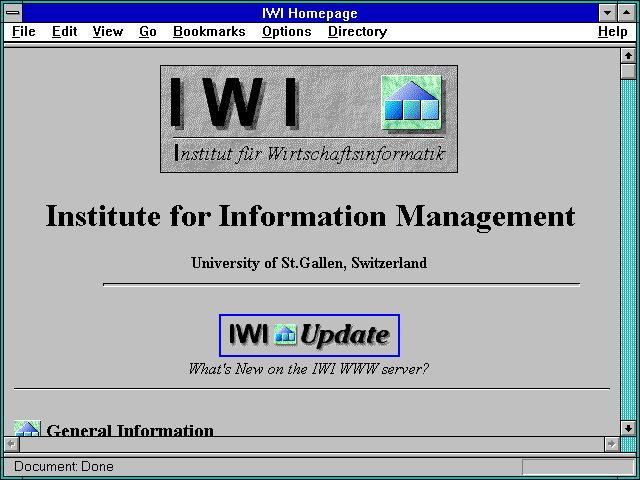Screen dimensions: 640x480
Task: Open the Help menu
Action: [613, 32]
